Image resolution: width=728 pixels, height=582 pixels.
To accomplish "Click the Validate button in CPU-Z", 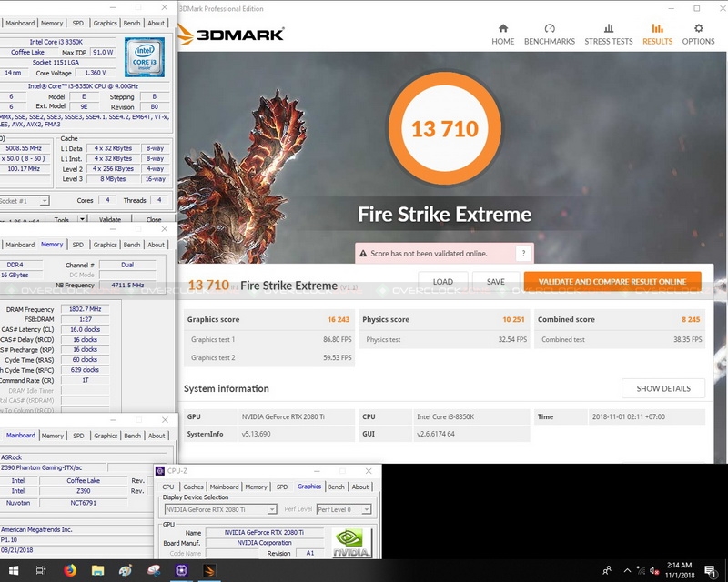I will 110,219.
